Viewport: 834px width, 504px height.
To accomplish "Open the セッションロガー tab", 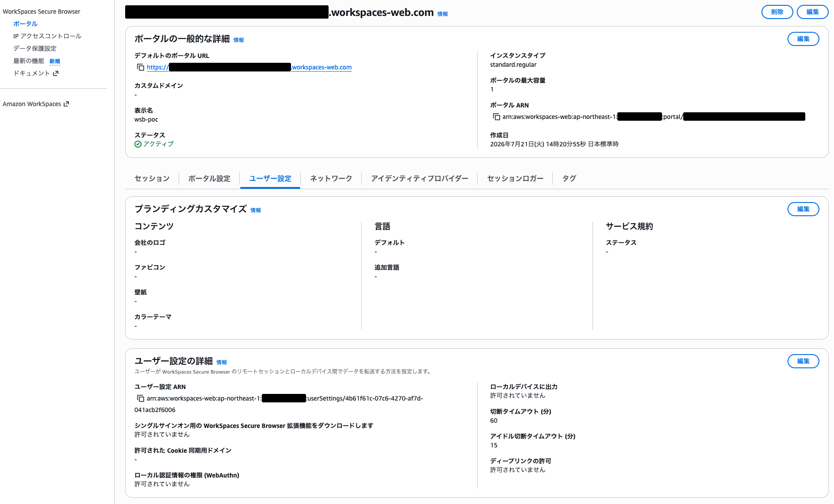I will coord(515,179).
